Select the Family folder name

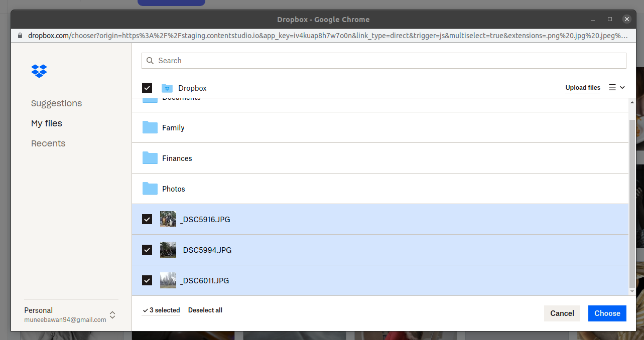tap(173, 128)
